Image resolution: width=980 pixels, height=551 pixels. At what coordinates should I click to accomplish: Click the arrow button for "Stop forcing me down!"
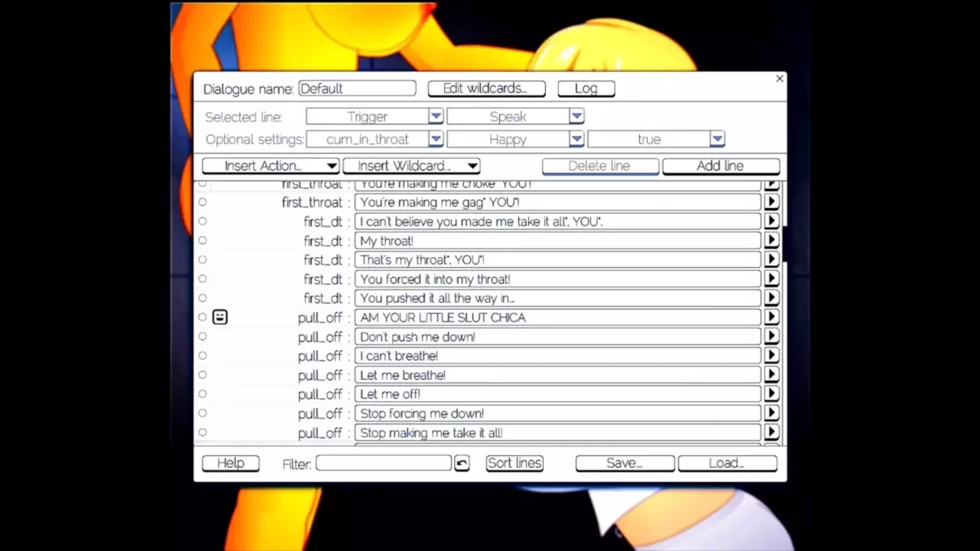click(771, 413)
